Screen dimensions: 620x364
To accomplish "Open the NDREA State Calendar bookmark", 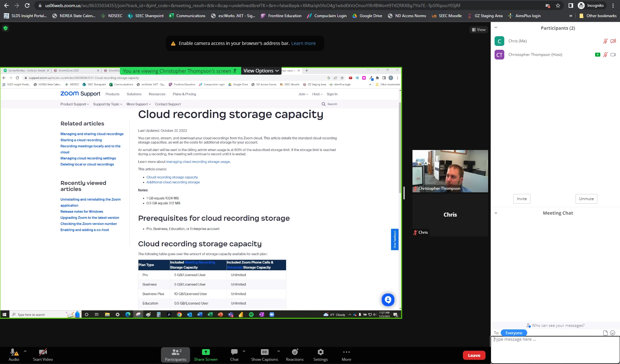I will click(x=74, y=16).
